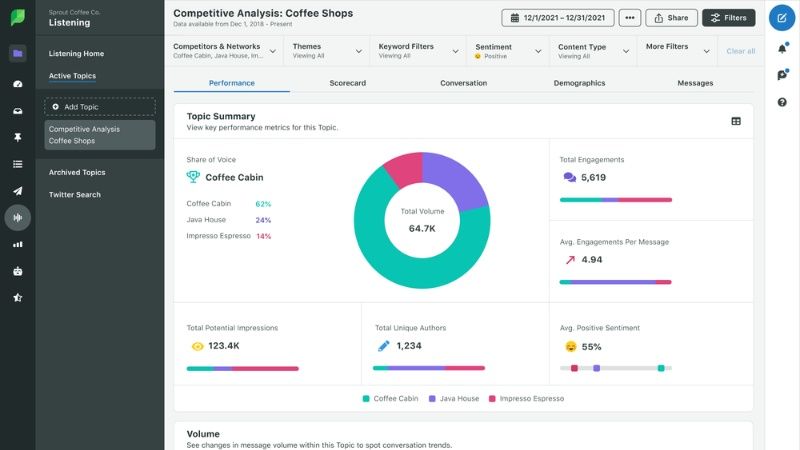Image resolution: width=800 pixels, height=450 pixels.
Task: Expand Competitors & Networks filter dropdown
Action: tap(224, 51)
